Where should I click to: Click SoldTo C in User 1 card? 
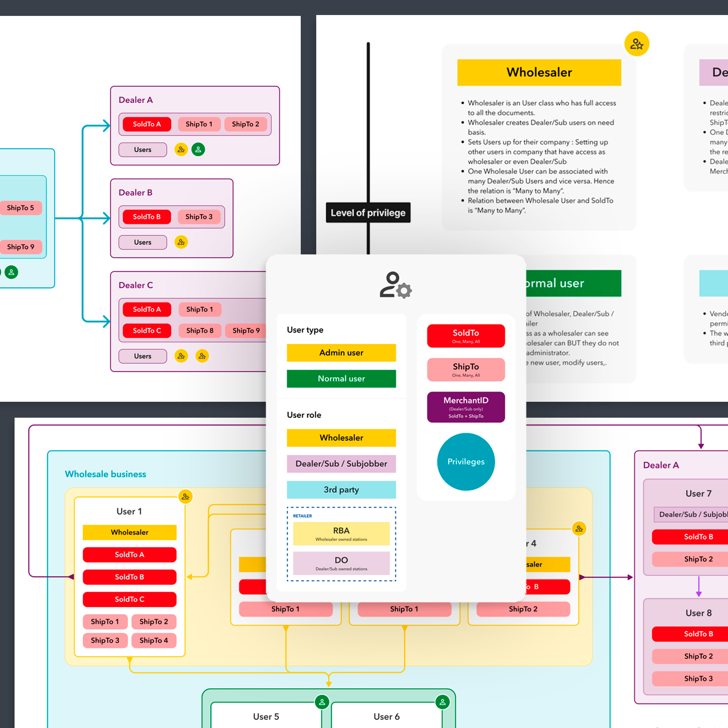tap(129, 599)
